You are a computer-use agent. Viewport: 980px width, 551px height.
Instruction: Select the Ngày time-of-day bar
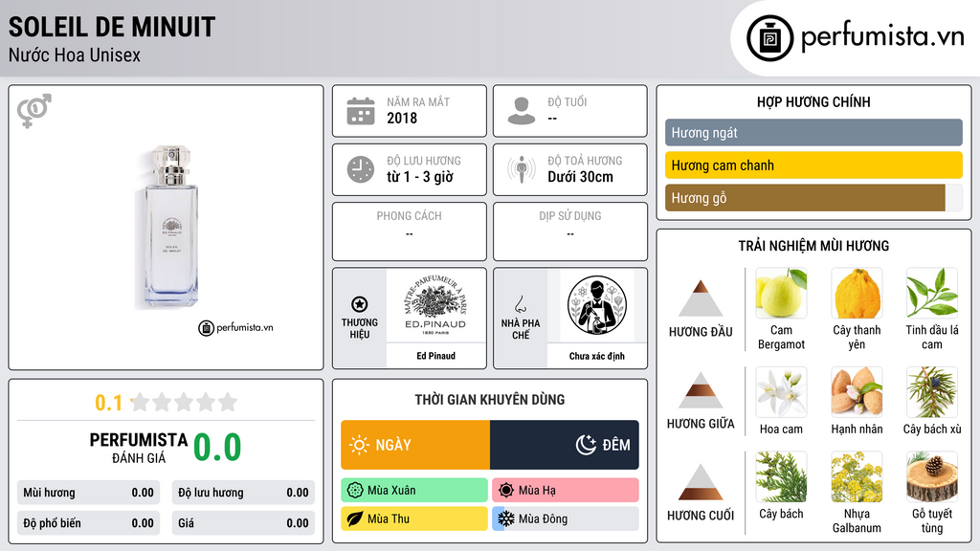tap(415, 445)
